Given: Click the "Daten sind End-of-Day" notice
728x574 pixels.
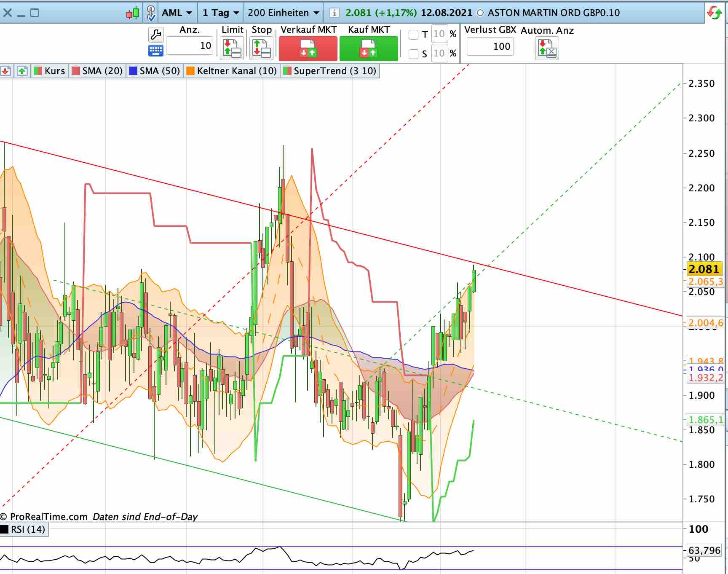Looking at the screenshot, I should [145, 517].
